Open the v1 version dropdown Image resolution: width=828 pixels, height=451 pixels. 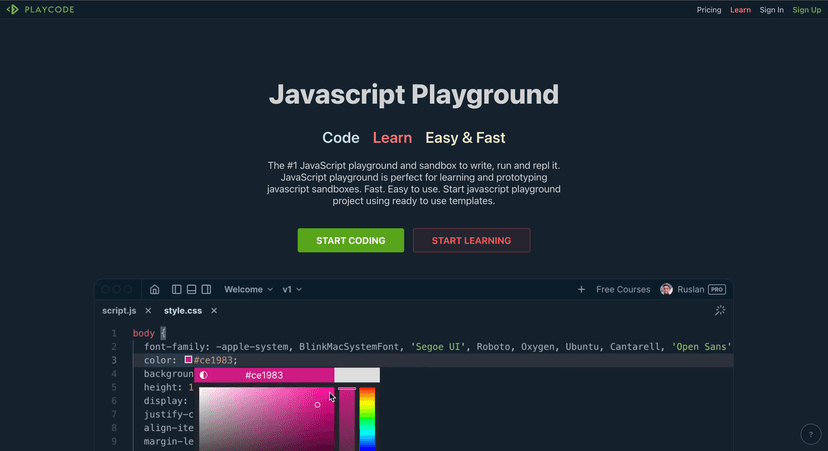(292, 289)
